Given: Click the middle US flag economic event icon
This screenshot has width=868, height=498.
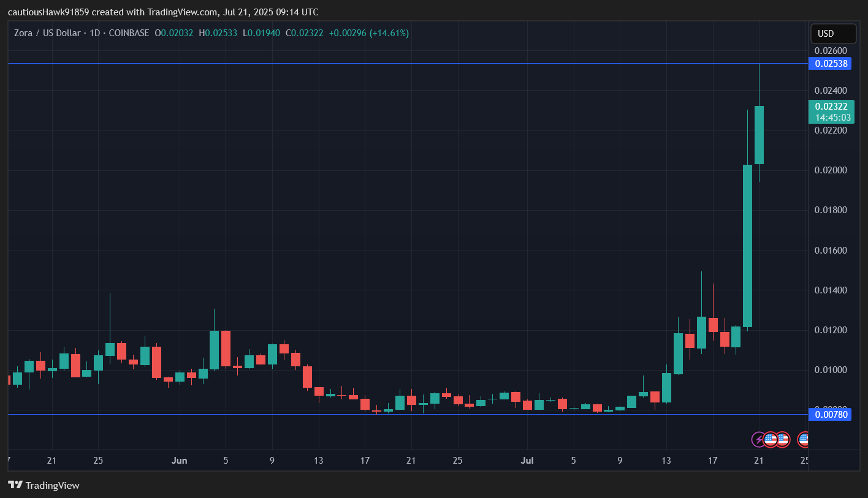Looking at the screenshot, I should pos(783,439).
